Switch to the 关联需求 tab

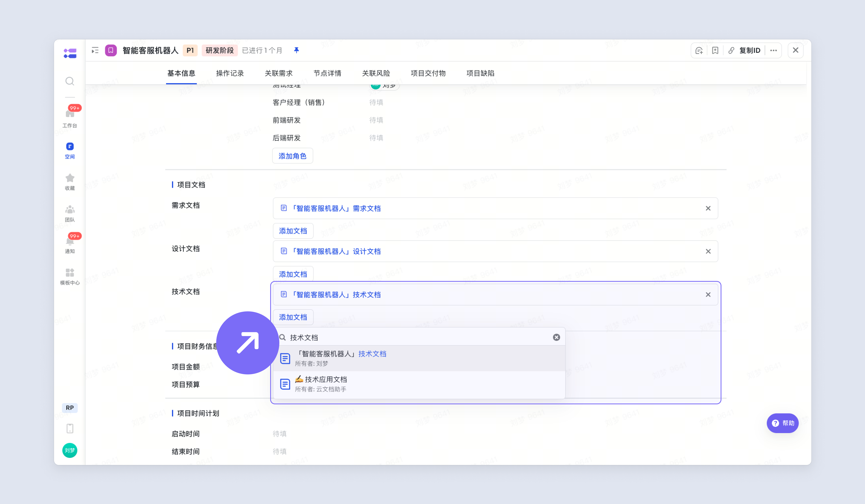(279, 73)
